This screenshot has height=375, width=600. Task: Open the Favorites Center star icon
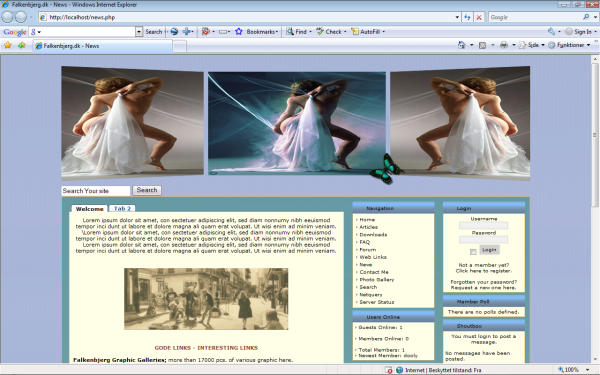tap(8, 45)
